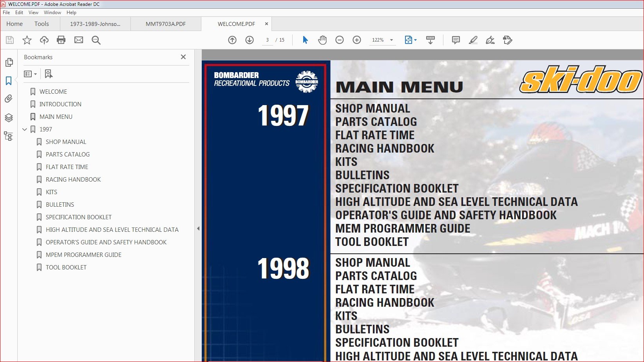Open the TOOL BOOKLET bookmark

pyautogui.click(x=66, y=267)
